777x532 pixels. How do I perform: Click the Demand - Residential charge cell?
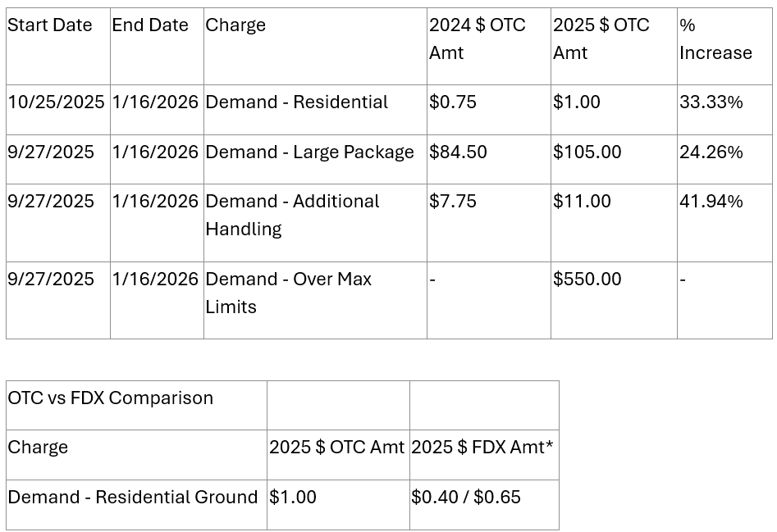[x=315, y=109]
